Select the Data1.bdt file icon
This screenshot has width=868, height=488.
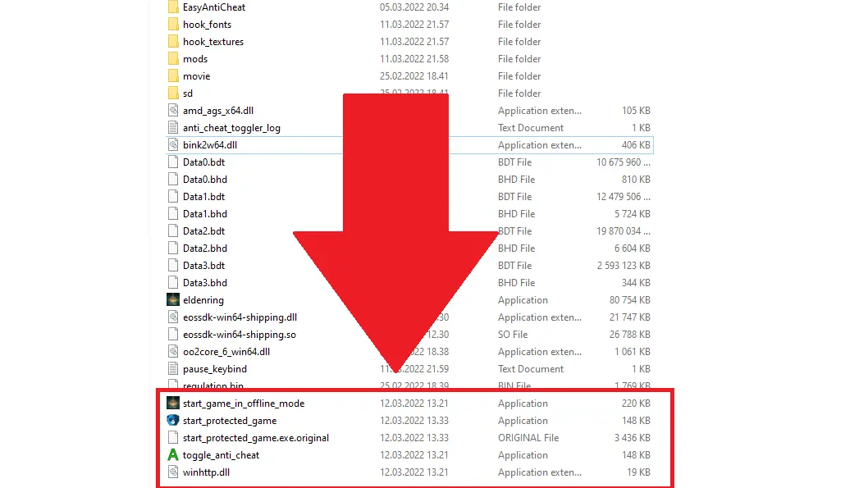173,196
